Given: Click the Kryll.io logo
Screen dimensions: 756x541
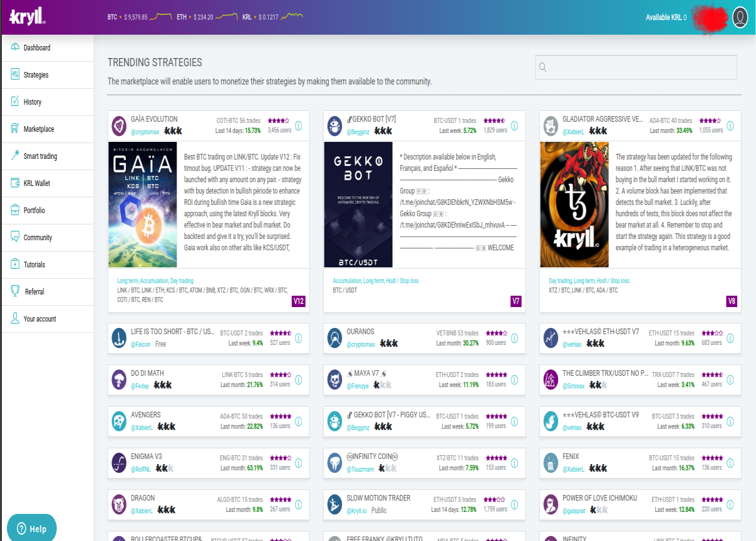Looking at the screenshot, I should (27, 16).
